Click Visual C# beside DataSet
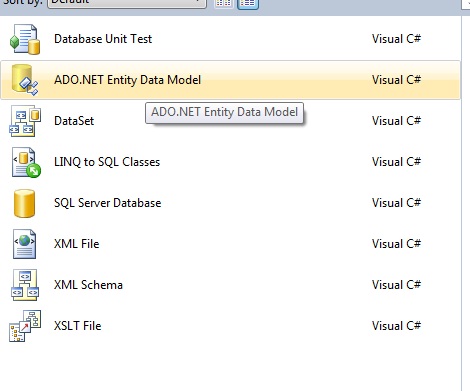The height and width of the screenshot is (391, 470). pos(396,121)
